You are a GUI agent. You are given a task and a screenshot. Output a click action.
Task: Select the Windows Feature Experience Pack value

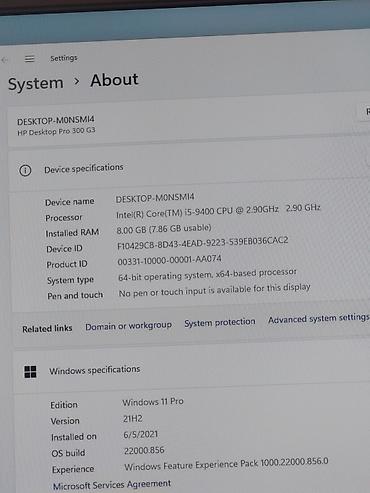tap(226, 464)
